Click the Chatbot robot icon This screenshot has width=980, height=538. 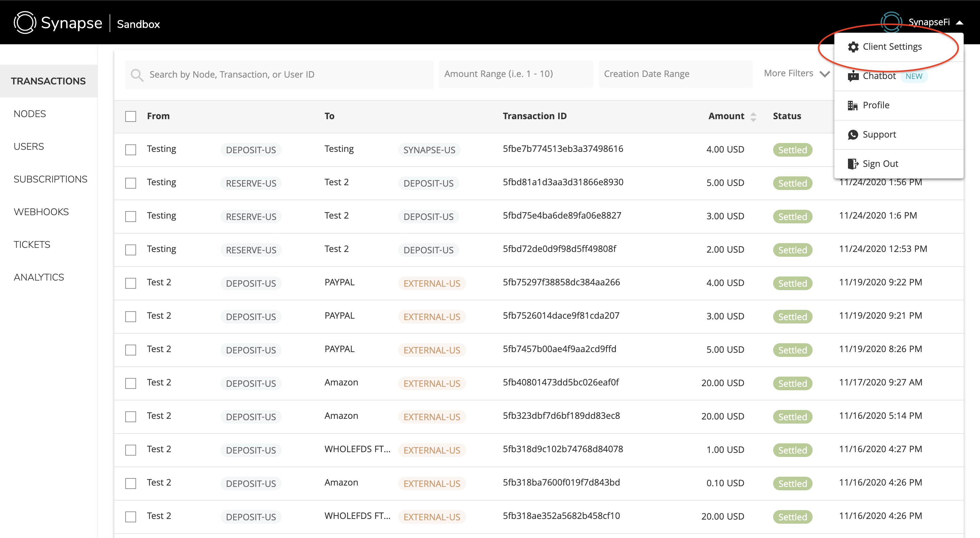click(853, 76)
